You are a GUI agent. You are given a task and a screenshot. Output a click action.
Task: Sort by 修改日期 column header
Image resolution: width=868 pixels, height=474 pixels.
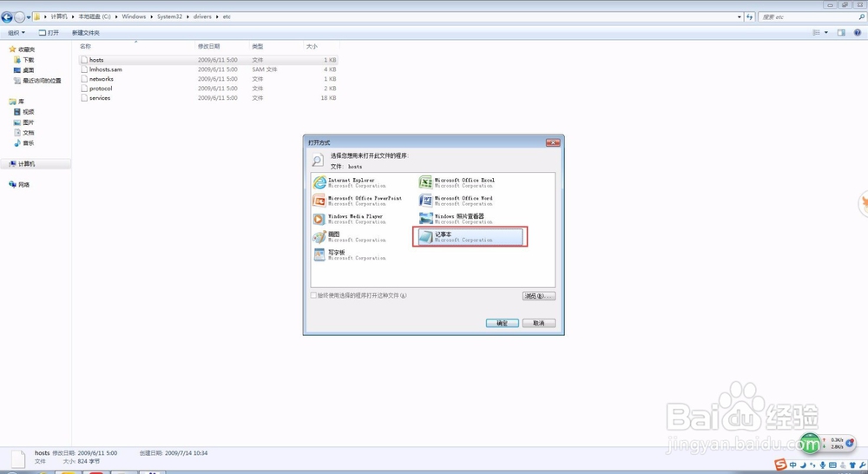click(208, 47)
